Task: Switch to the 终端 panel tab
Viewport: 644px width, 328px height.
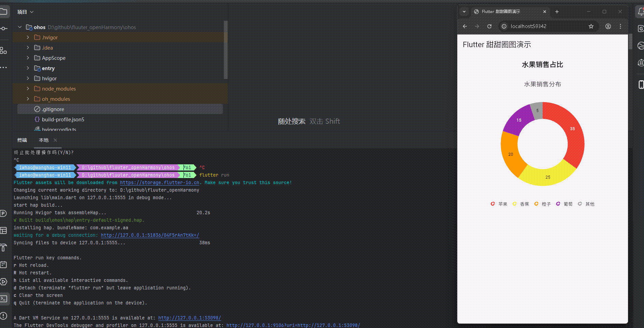Action: coord(22,140)
